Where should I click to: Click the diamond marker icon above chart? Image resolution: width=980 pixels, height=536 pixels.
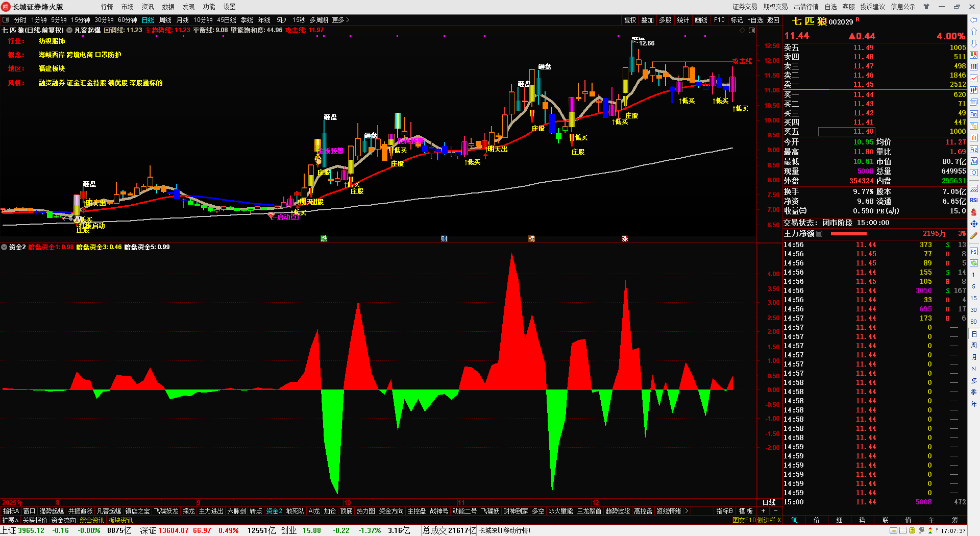pyautogui.click(x=743, y=30)
